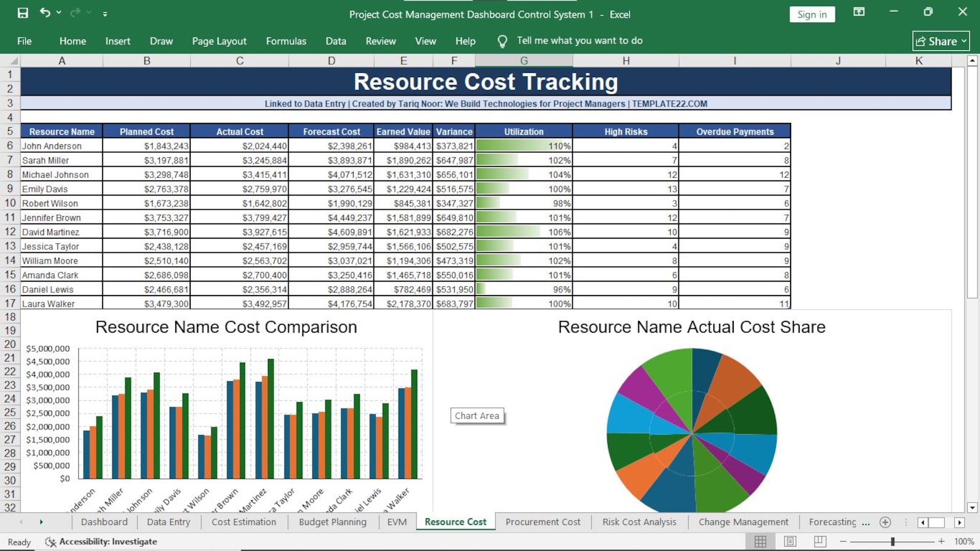Open the Home ribbon tab
980x551 pixels.
pyautogui.click(x=73, y=41)
